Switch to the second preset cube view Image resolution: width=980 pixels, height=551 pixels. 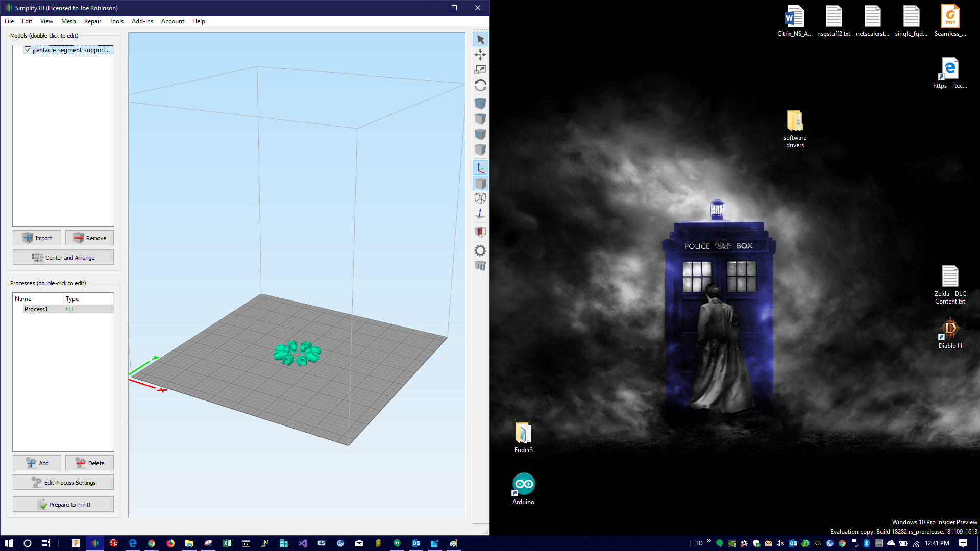point(480,119)
